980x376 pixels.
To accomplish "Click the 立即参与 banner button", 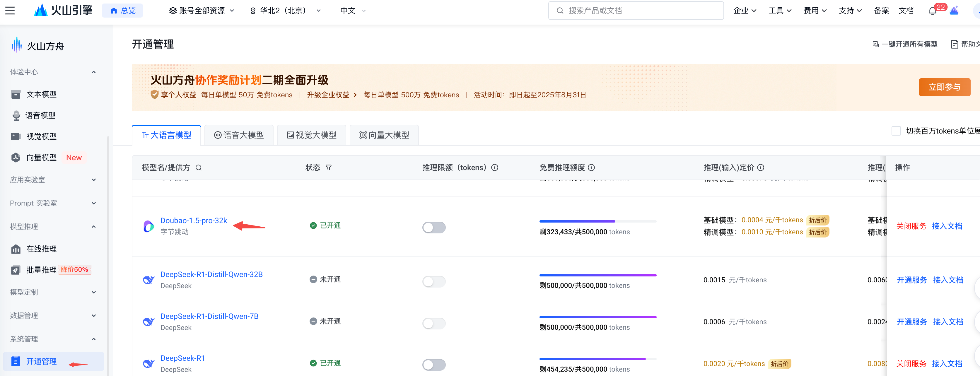I will click(x=944, y=88).
